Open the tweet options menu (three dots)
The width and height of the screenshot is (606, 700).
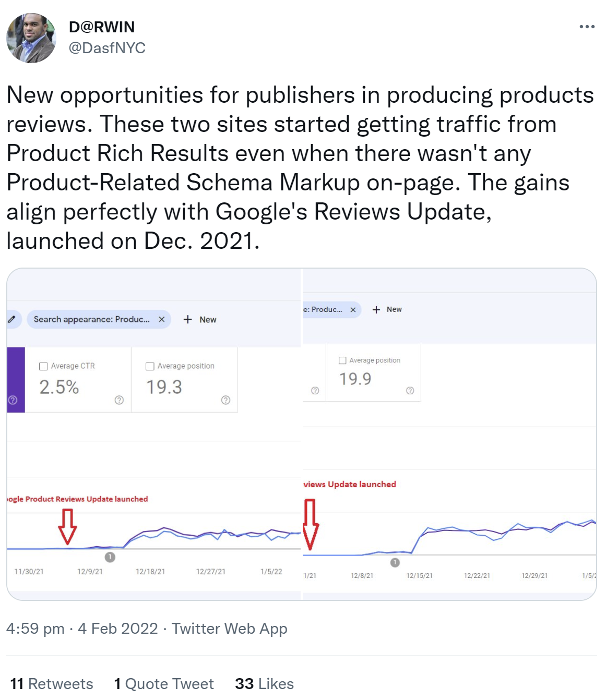point(587,26)
